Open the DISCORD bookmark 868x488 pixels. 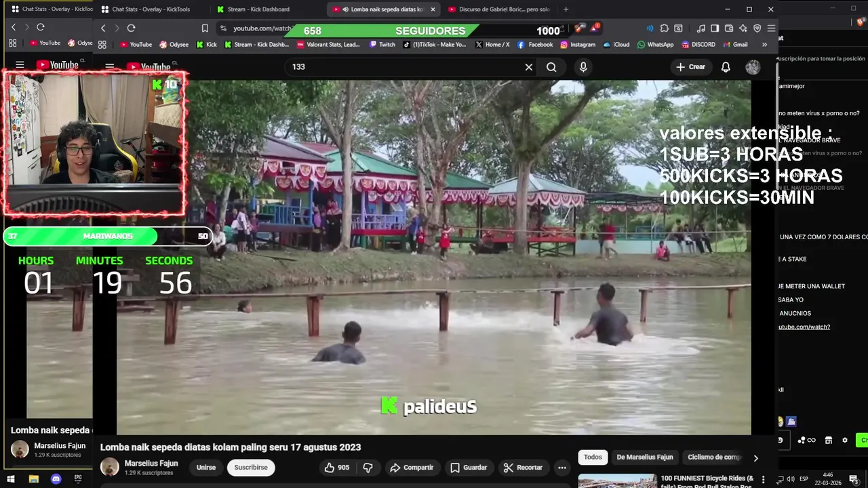tap(698, 45)
